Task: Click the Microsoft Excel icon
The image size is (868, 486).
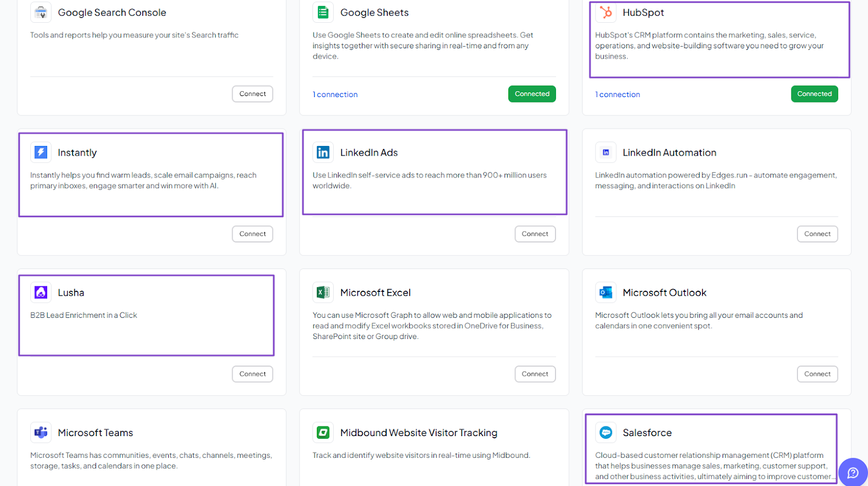Action: [x=323, y=292]
